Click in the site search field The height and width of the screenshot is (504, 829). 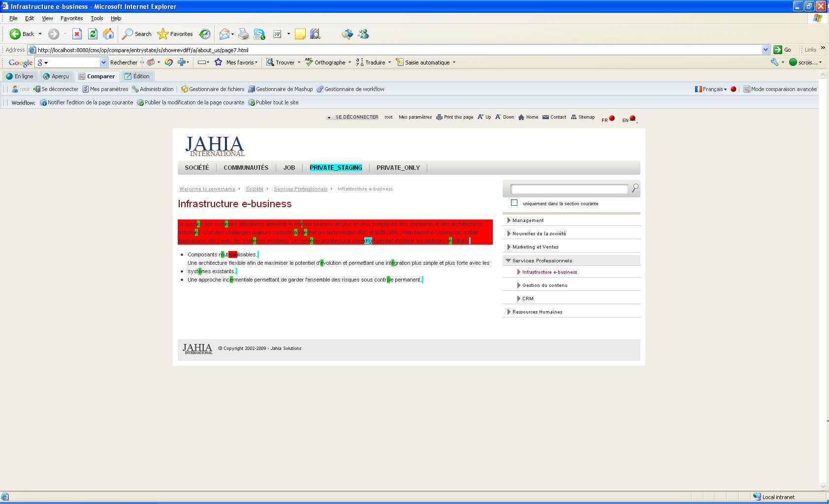569,189
